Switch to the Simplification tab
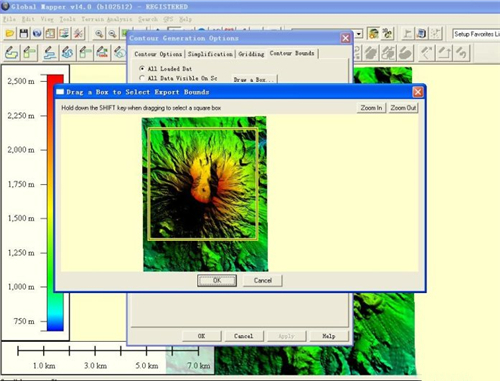Screen dimensions: 500x381 [x=210, y=54]
